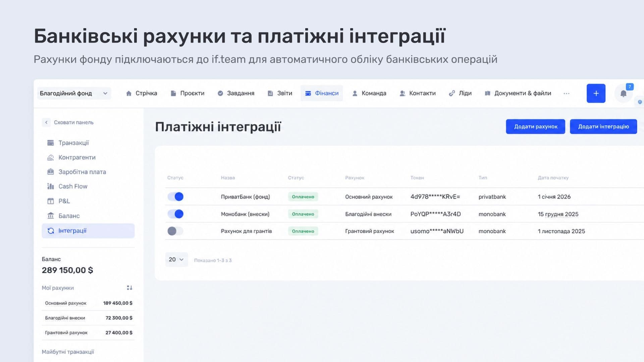Click the Оплачено badge for Рахунок для грантів
644x362 pixels.
pyautogui.click(x=303, y=231)
